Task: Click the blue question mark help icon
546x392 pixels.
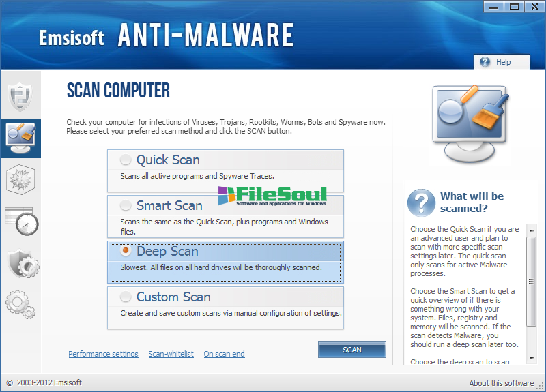Action: pos(421,202)
